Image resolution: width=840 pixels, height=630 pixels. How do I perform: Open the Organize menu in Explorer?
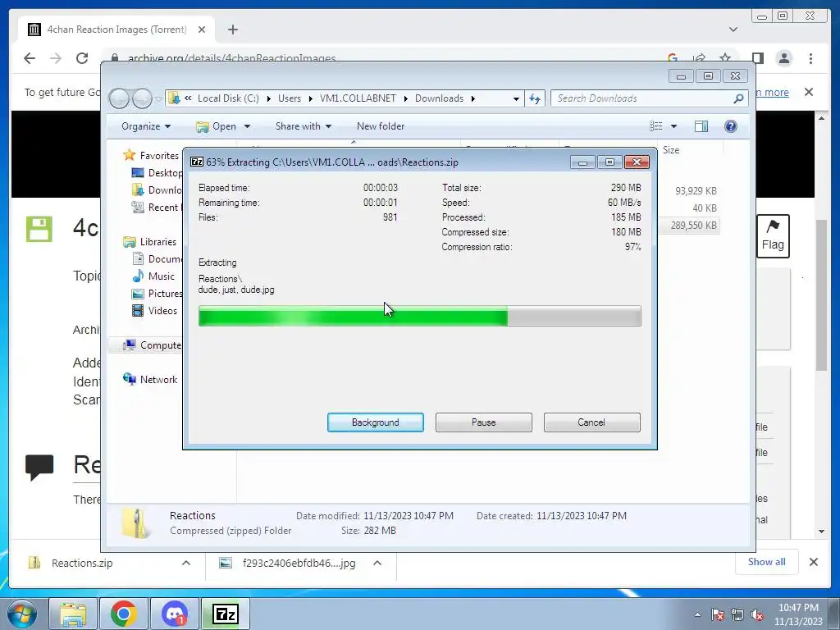click(x=146, y=126)
